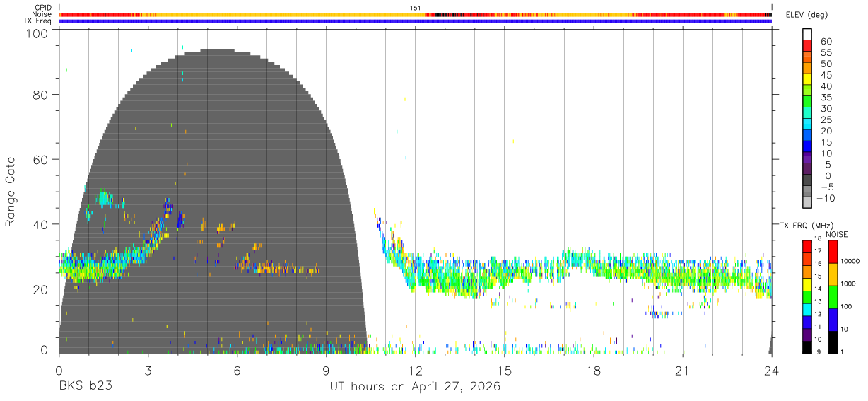
Task: Click the CPID label at top left
Action: coord(43,8)
